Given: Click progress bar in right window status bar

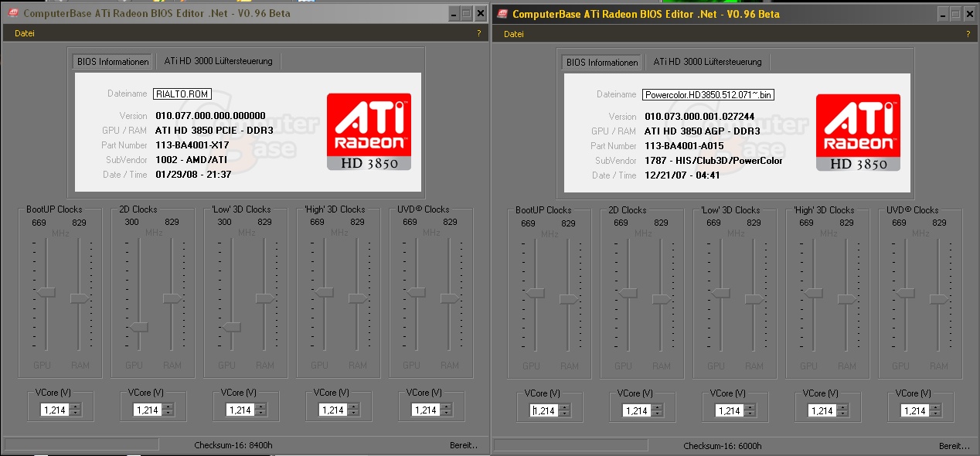Looking at the screenshot, I should point(571,445).
